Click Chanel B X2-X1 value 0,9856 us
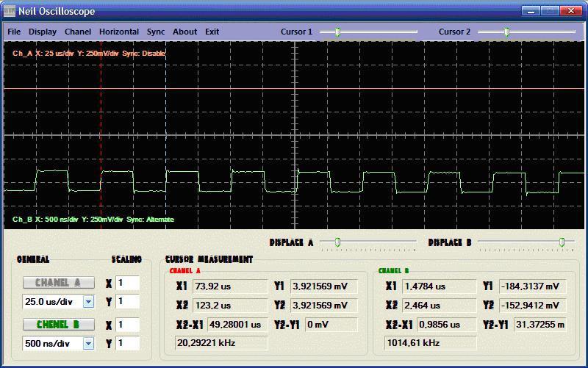Viewport: 588px width, 368px height. [x=447, y=325]
